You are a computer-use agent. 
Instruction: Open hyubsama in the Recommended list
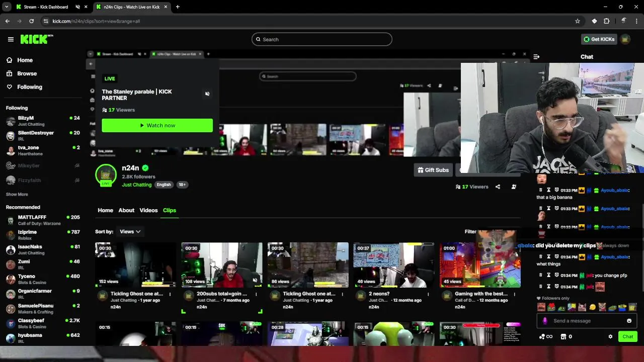point(43,338)
